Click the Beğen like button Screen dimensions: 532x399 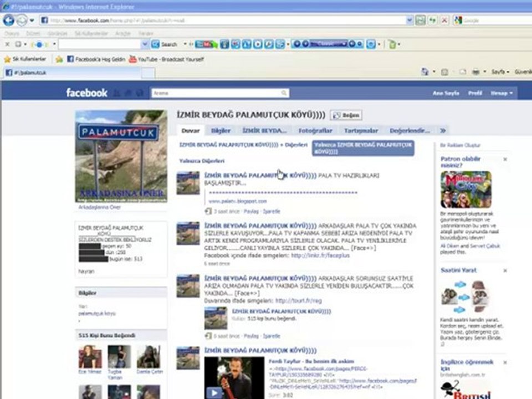click(x=346, y=115)
